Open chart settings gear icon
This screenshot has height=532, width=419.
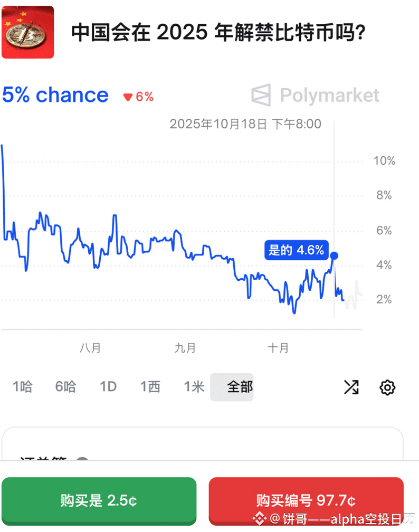[x=387, y=387]
